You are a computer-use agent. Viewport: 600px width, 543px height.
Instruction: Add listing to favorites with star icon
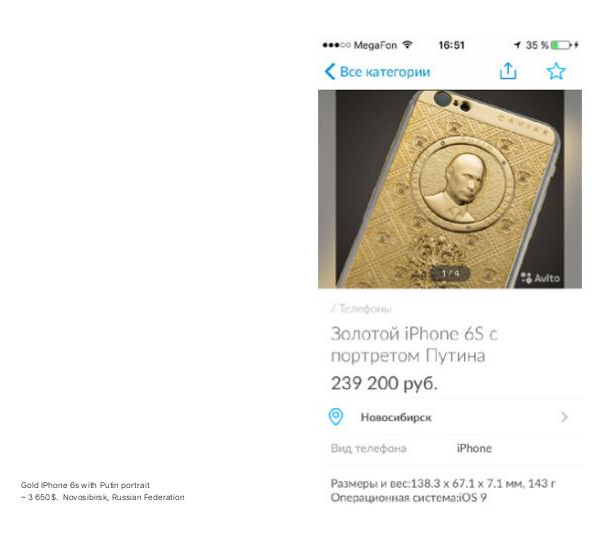click(556, 71)
